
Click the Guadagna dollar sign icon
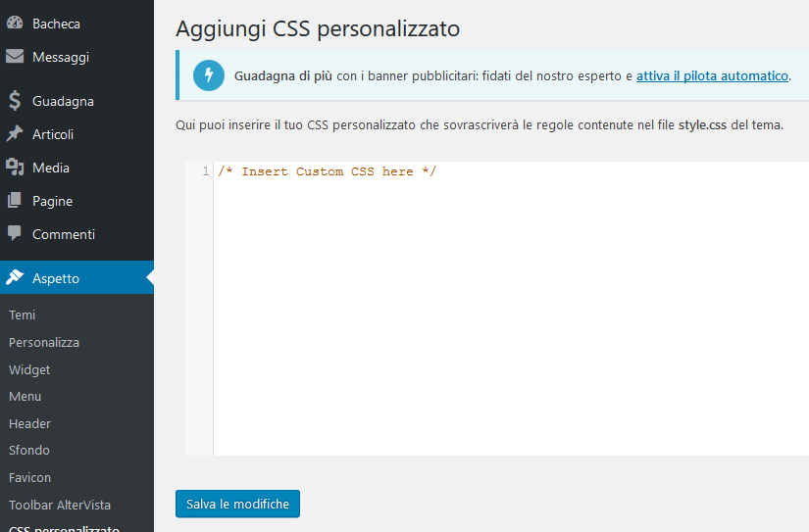point(15,101)
